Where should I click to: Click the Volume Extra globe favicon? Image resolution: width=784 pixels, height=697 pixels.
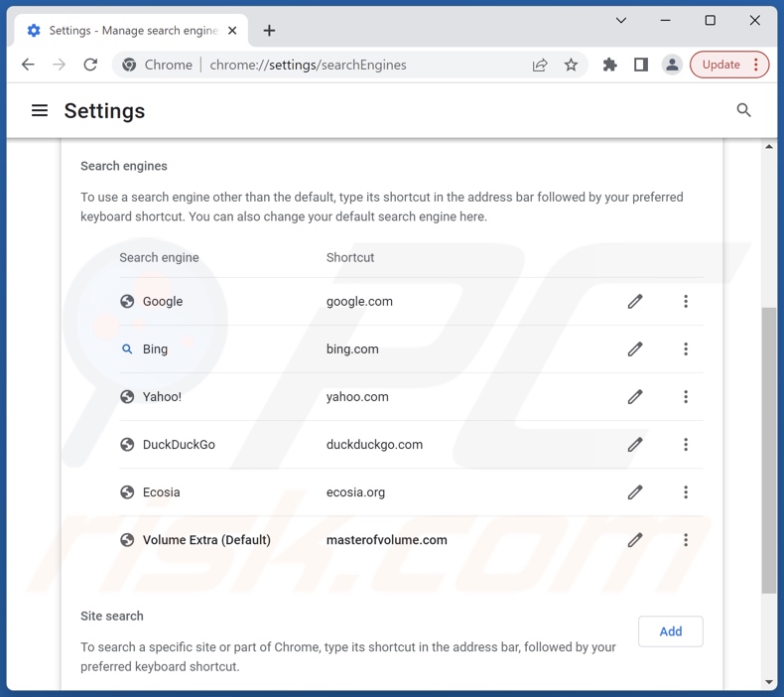pyautogui.click(x=127, y=540)
